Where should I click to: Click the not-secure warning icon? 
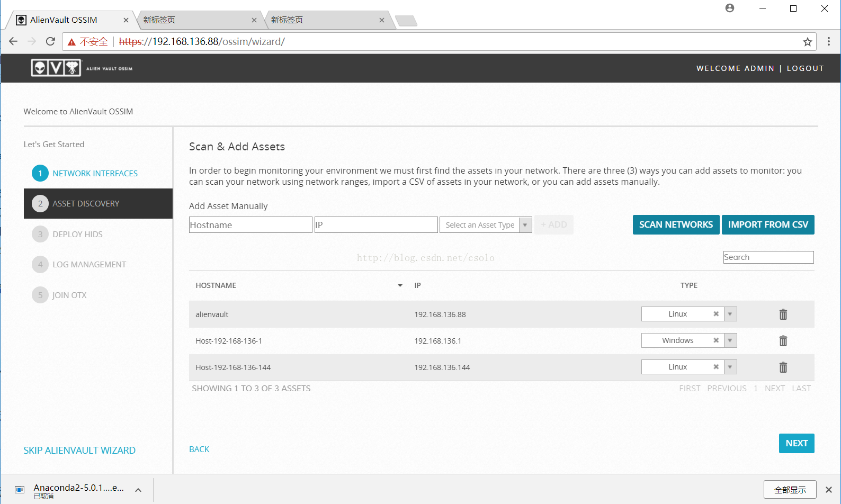click(x=72, y=42)
